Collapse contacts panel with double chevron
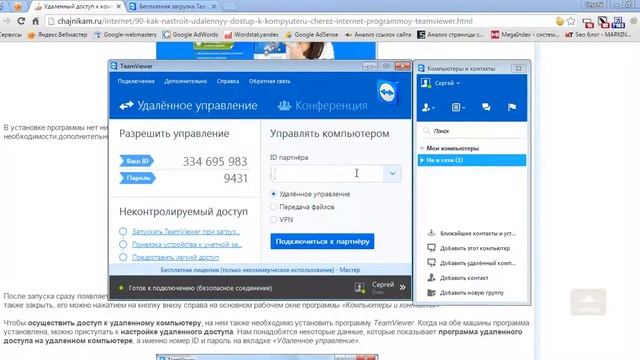 coord(402,287)
